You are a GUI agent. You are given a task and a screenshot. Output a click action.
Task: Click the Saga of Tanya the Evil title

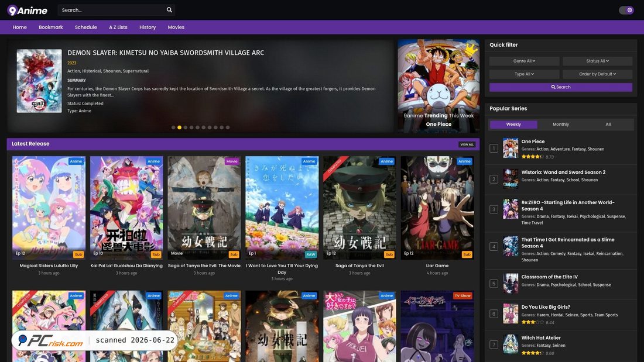point(360,266)
